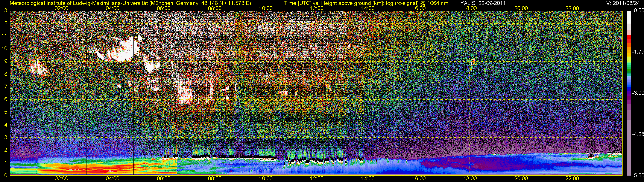Screen dimensions: 644x182
Task: Click the 12 km height axis label
Action: pos(5,23)
